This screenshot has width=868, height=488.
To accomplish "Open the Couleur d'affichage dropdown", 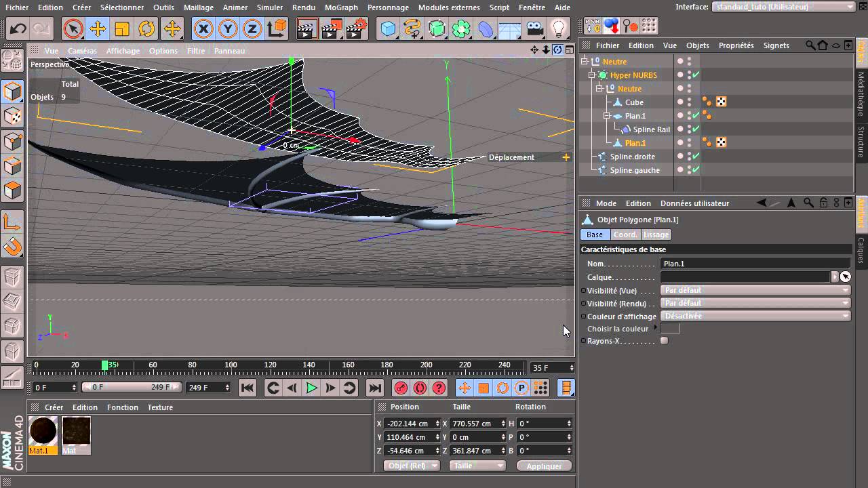I will pyautogui.click(x=755, y=316).
